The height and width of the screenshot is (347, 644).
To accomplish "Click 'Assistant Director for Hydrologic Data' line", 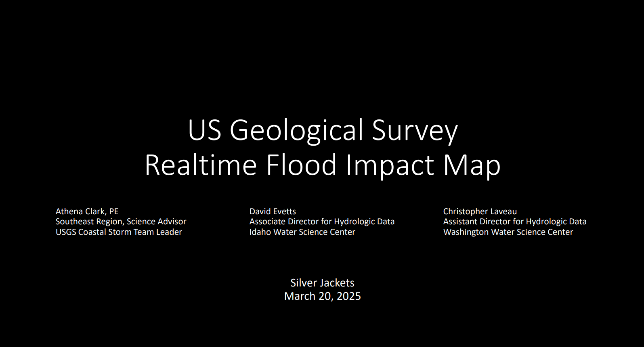I will click(x=515, y=222).
